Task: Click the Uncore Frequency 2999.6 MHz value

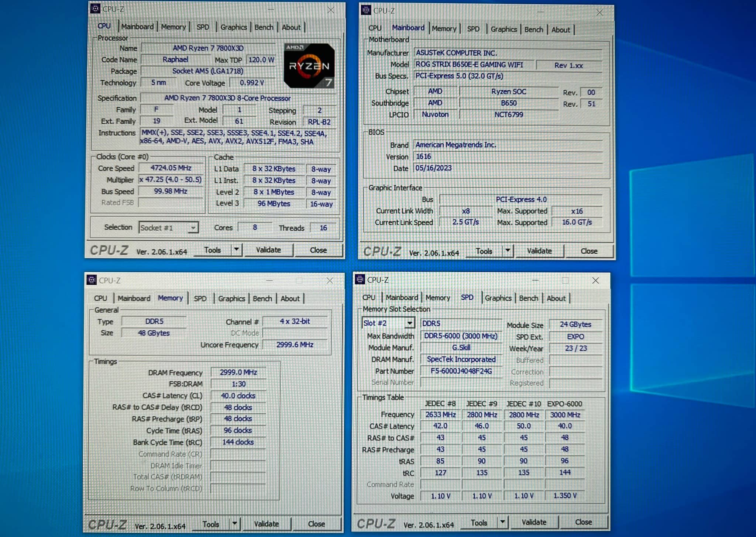Action: pos(295,345)
